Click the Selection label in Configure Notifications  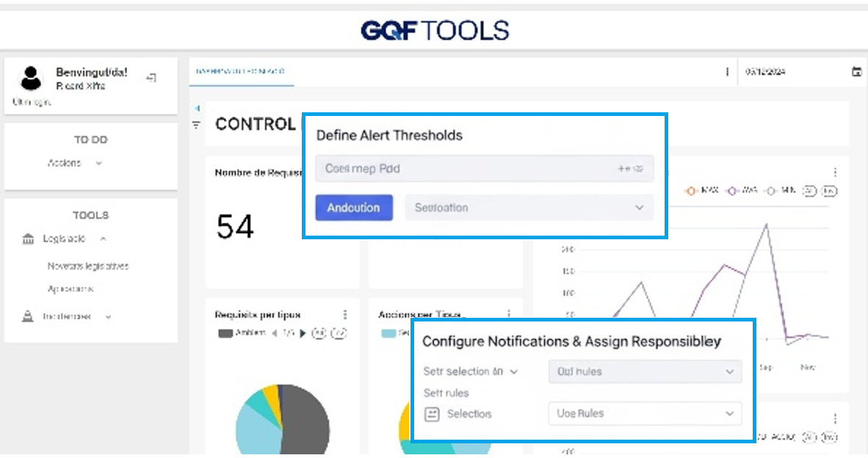[x=469, y=414]
